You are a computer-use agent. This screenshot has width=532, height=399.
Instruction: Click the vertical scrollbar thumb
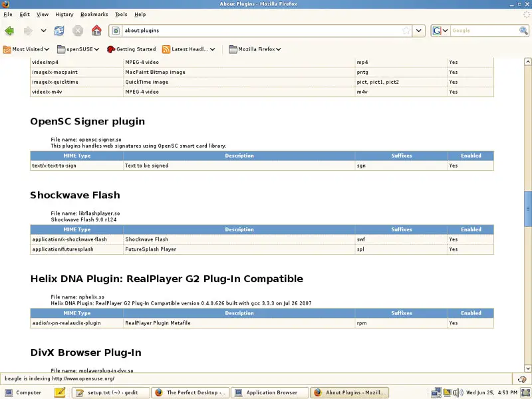click(x=527, y=209)
